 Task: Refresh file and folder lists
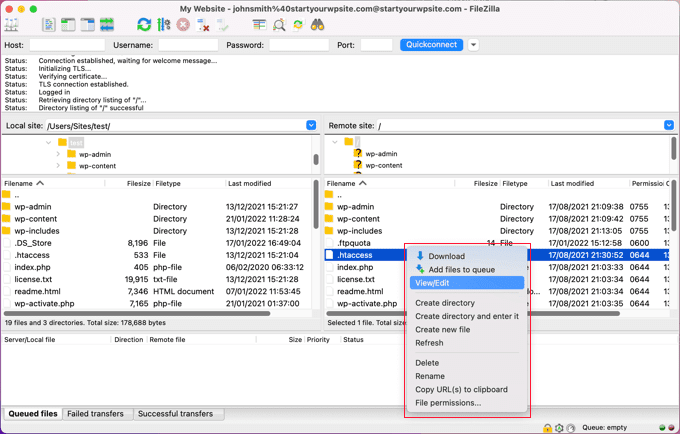point(144,25)
